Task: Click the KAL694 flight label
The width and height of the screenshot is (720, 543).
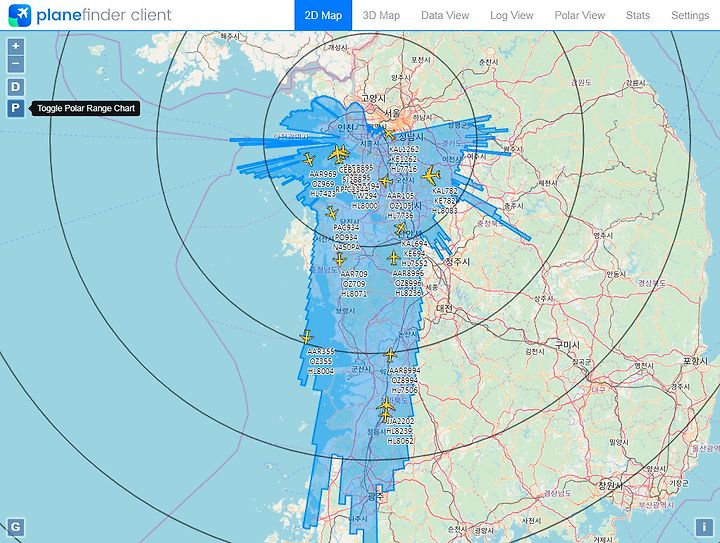Action: coord(415,243)
